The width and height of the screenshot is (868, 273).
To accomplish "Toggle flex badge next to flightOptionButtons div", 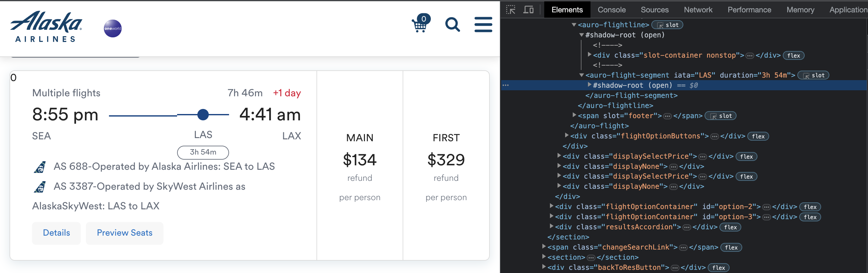I will pos(758,136).
